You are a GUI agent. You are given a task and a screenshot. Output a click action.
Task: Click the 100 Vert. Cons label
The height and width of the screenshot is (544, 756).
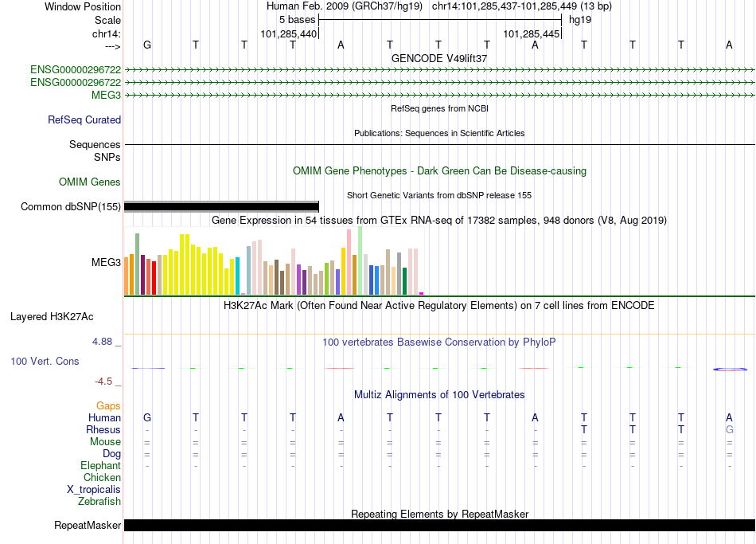click(45, 361)
